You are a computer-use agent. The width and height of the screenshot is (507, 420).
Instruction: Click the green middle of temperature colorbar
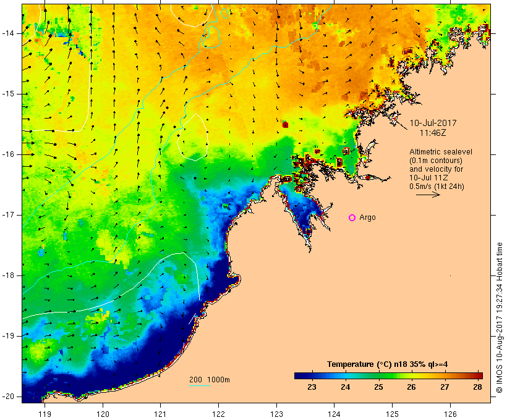388,376
